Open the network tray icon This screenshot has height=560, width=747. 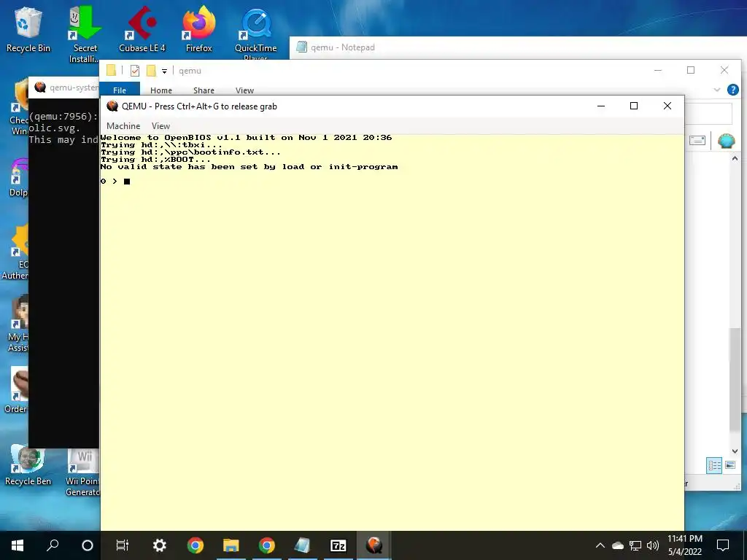635,545
